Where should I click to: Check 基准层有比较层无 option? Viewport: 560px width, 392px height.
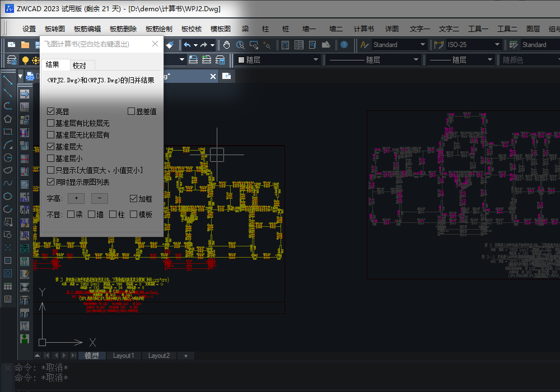[51, 123]
